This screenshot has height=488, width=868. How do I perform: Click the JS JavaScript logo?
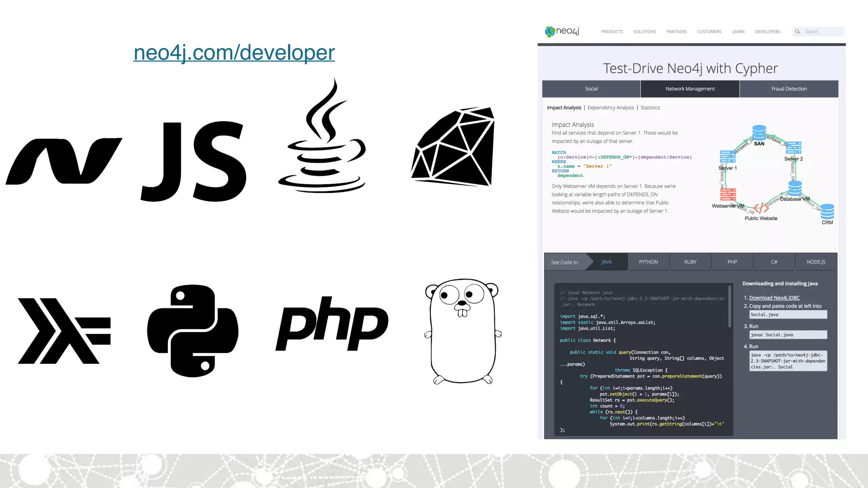(x=194, y=161)
